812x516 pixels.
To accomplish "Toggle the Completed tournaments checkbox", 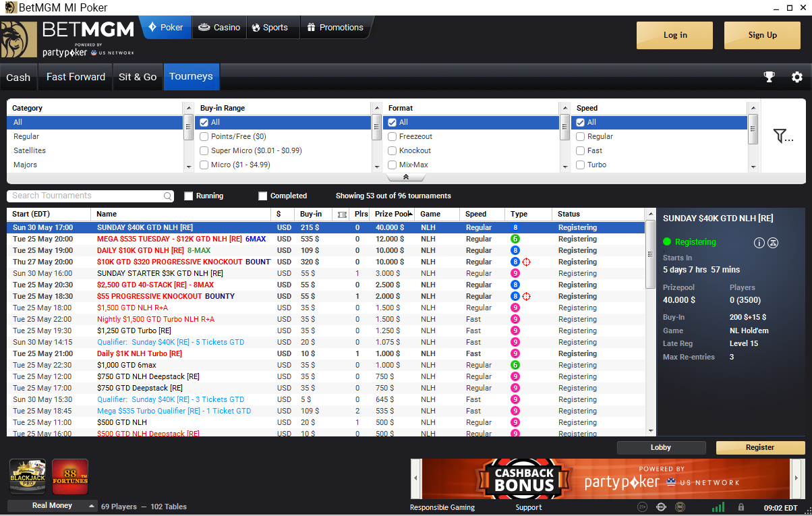I will (x=263, y=196).
